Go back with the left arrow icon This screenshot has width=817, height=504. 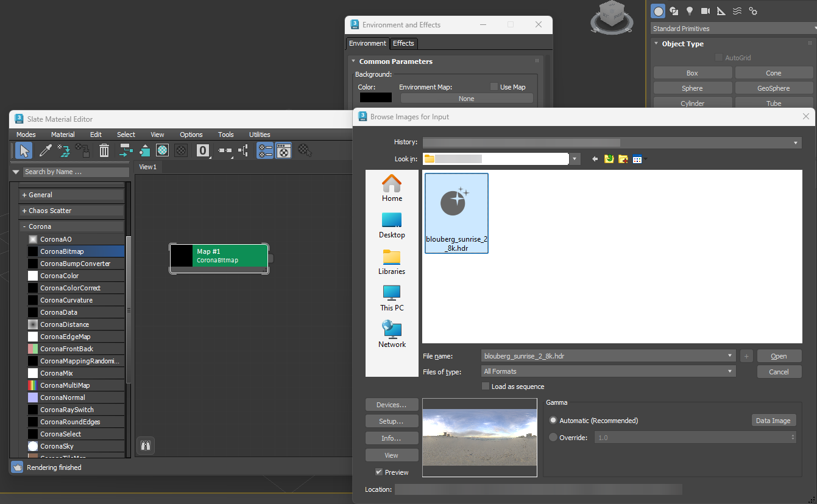point(595,159)
